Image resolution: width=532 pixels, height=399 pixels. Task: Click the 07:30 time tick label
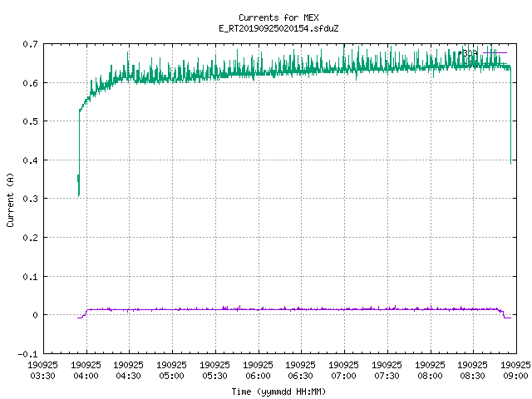coord(387,376)
